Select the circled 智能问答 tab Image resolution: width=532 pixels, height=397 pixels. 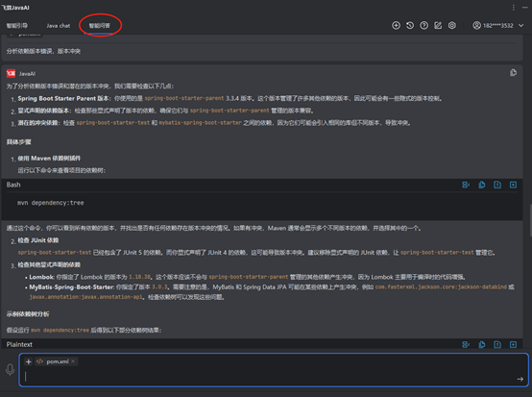pyautogui.click(x=100, y=26)
